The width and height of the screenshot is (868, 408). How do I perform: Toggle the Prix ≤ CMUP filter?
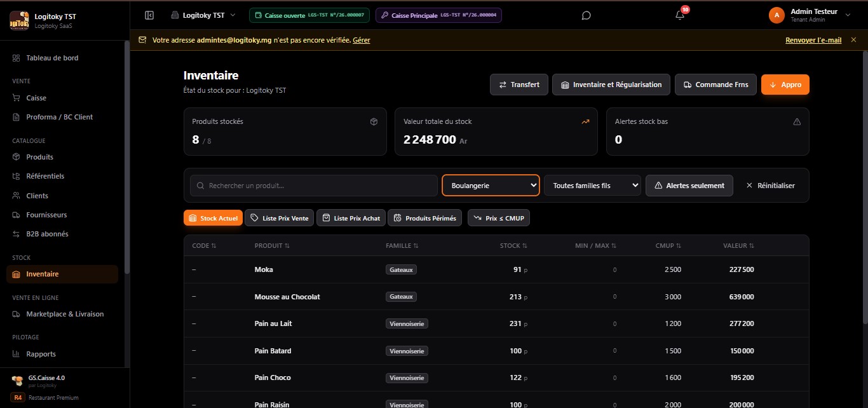point(499,218)
